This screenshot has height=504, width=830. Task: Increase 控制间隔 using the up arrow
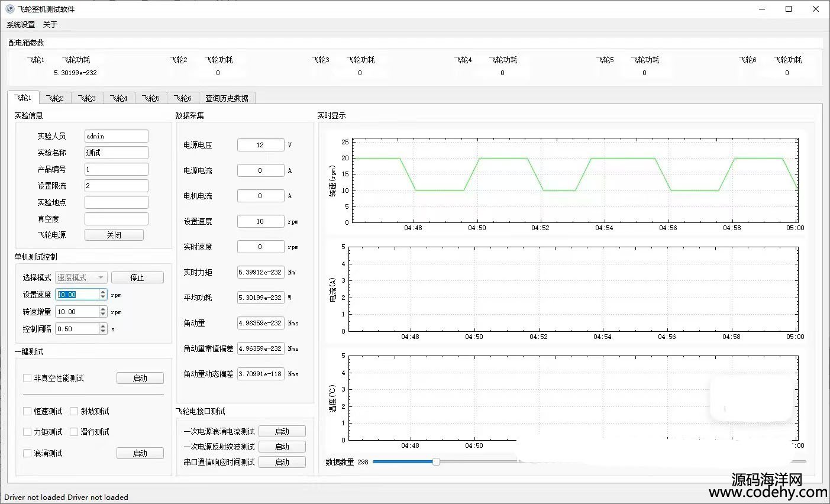point(104,326)
